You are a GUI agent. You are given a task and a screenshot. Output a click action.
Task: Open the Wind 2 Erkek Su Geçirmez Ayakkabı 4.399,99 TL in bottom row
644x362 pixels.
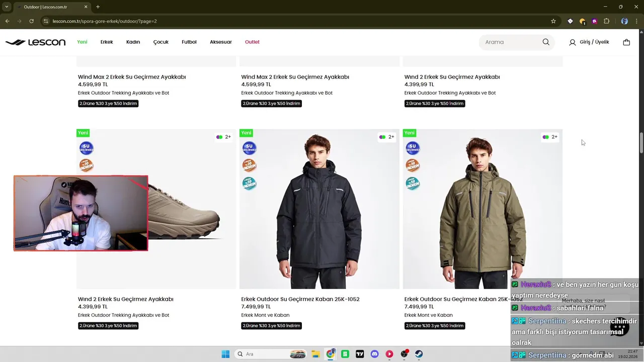(x=126, y=299)
